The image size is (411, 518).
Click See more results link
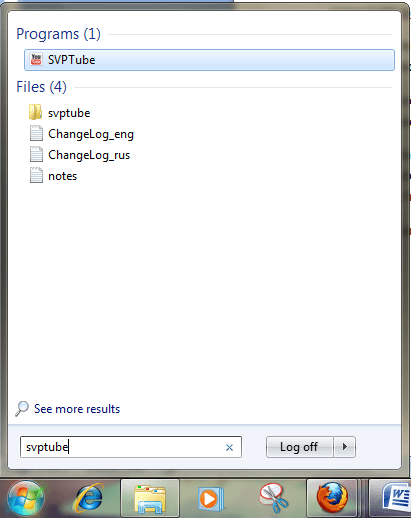coord(77,409)
